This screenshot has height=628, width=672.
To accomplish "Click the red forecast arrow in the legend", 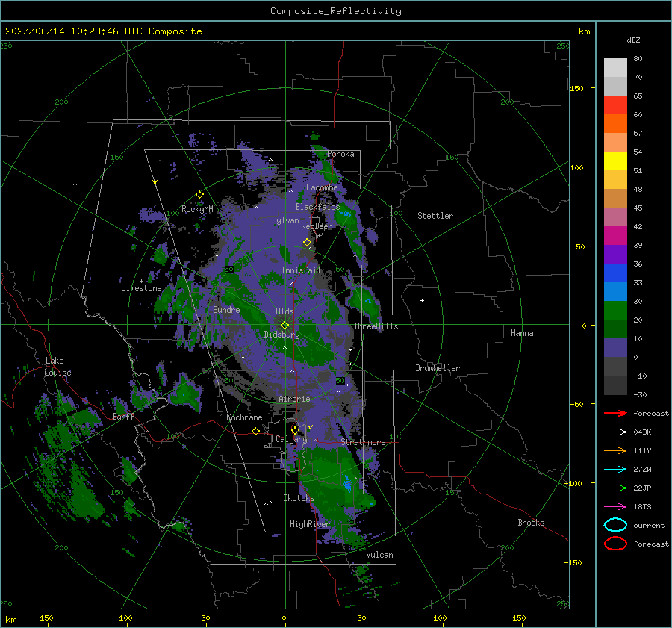I will click(x=615, y=413).
